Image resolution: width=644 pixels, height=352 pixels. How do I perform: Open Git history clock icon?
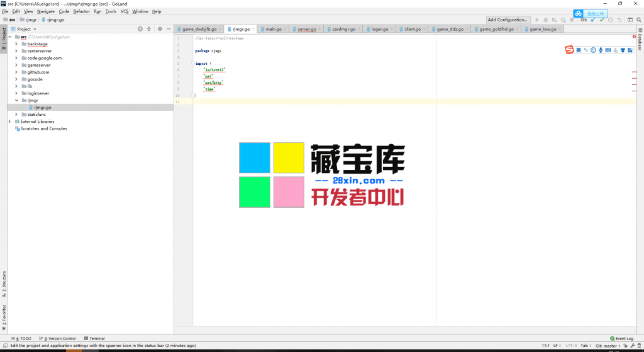pyautogui.click(x=610, y=20)
